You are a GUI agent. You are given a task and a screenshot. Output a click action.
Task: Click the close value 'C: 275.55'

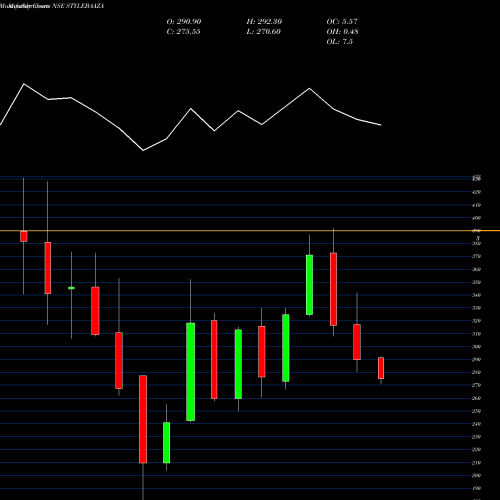[183, 32]
